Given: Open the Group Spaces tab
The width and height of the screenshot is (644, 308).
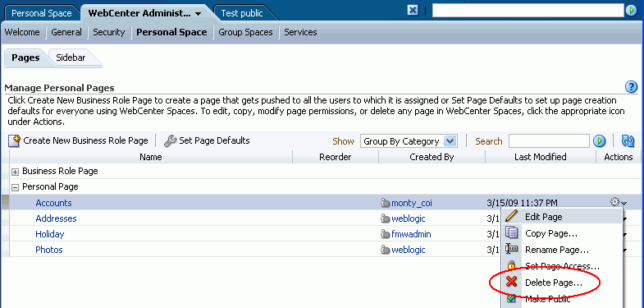Looking at the screenshot, I should click(x=245, y=32).
